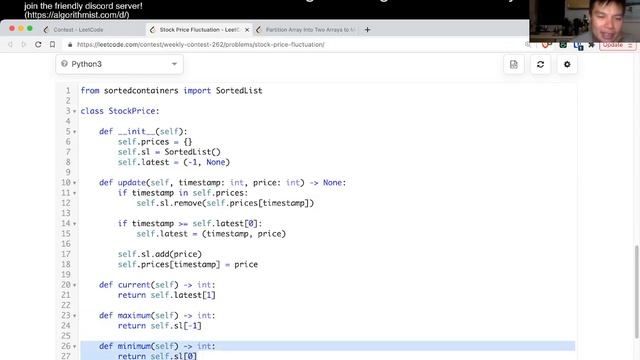
Task: Click 'def current(self) -> int:' line
Action: [157, 284]
